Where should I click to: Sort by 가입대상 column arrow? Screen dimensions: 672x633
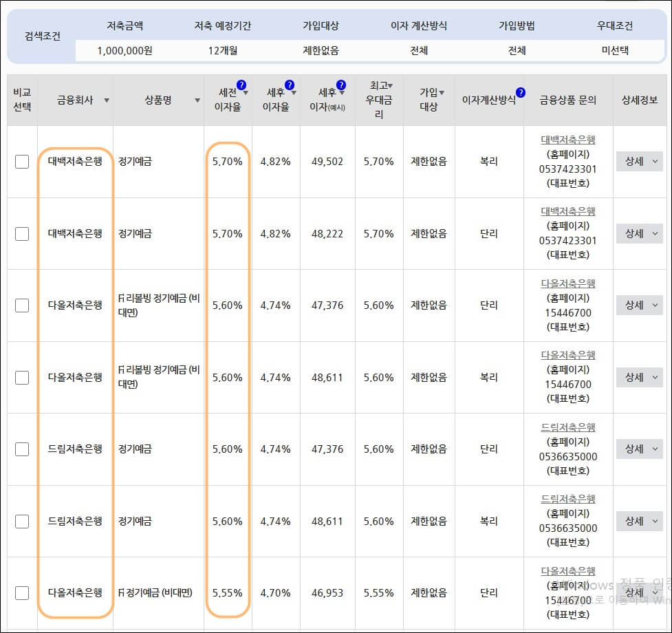tap(441, 92)
